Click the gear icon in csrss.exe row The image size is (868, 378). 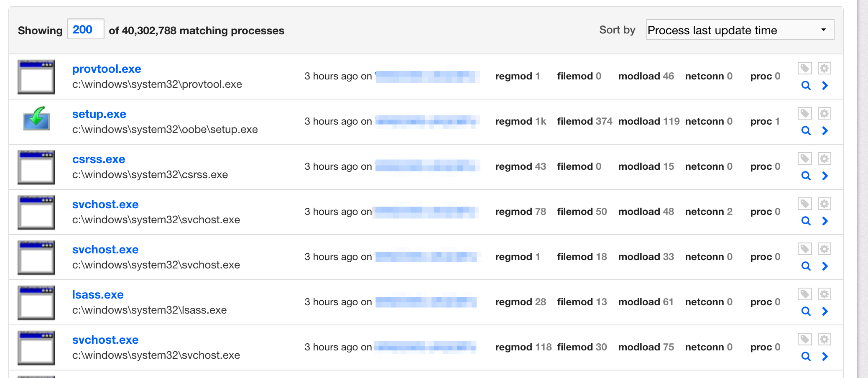(x=824, y=158)
